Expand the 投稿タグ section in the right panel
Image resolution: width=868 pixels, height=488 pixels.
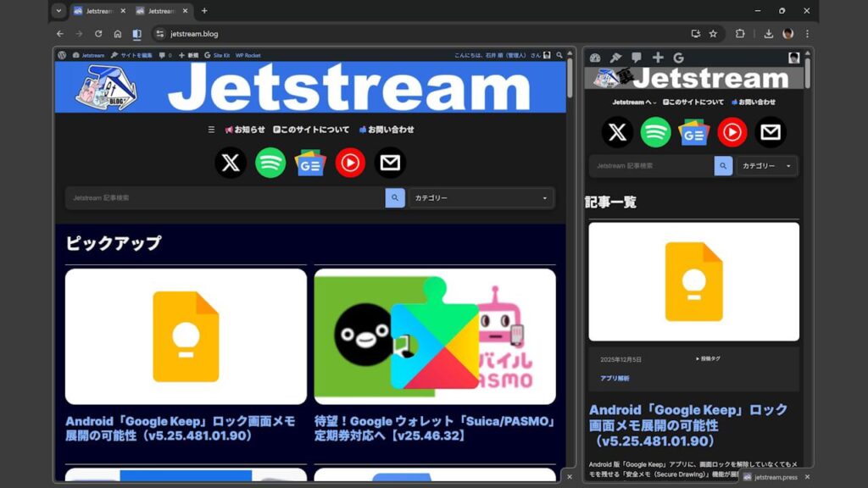pyautogui.click(x=706, y=358)
